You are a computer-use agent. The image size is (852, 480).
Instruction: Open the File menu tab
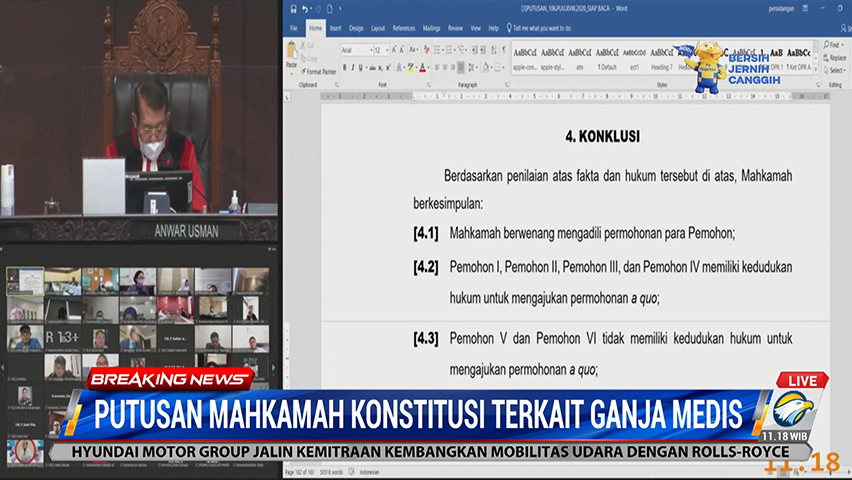293,28
